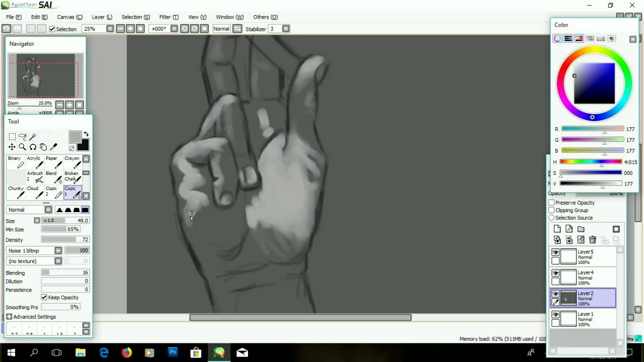644x362 pixels.
Task: Show the color wheel picker mode
Action: click(557, 39)
